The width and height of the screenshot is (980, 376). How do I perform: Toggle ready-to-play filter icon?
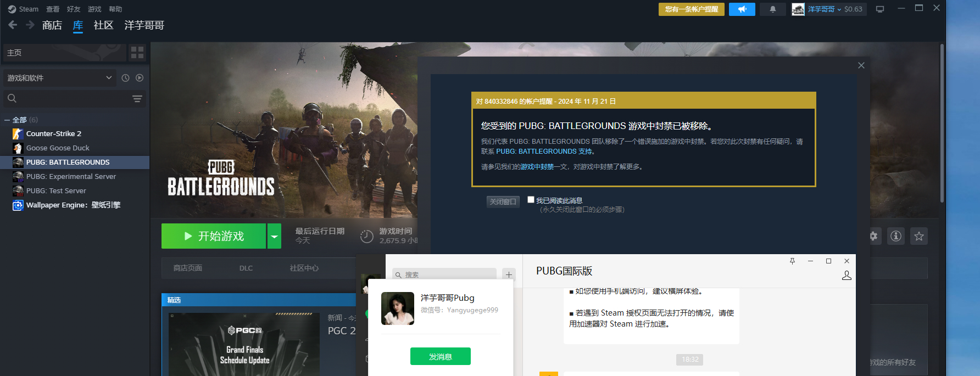coord(140,78)
